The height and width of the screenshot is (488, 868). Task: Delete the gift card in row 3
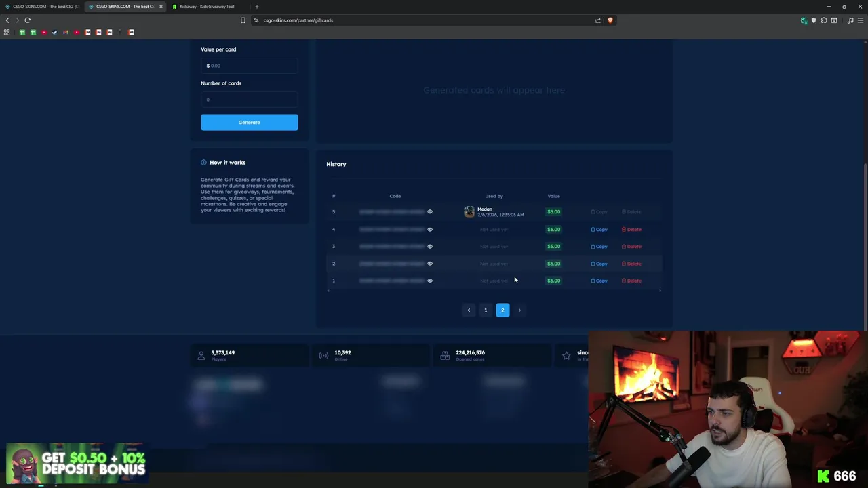pos(631,247)
